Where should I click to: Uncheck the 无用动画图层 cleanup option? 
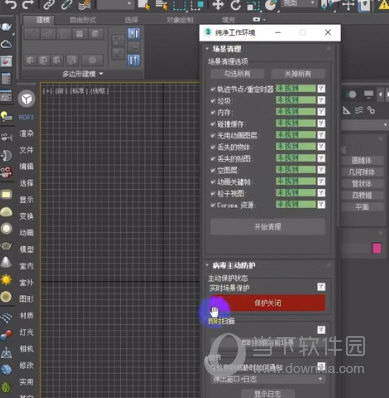point(213,135)
